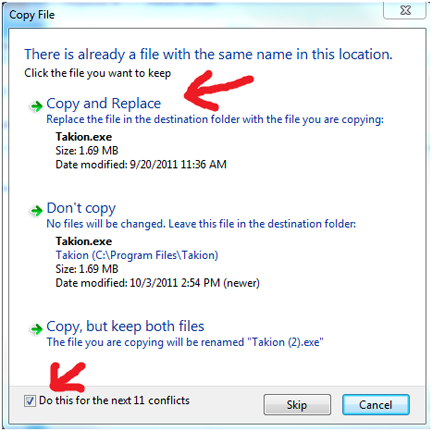Click green arrow beside Copy, but keep both files
The height and width of the screenshot is (431, 432).
[x=36, y=329]
